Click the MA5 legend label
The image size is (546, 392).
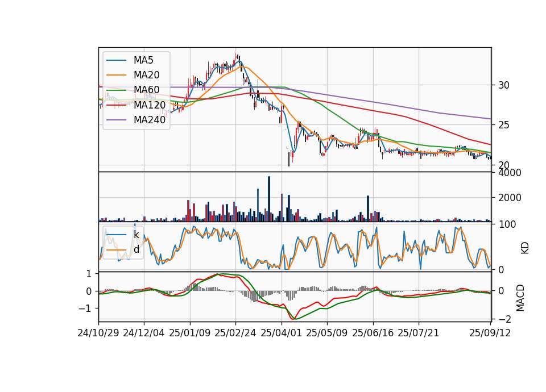pyautogui.click(x=143, y=60)
